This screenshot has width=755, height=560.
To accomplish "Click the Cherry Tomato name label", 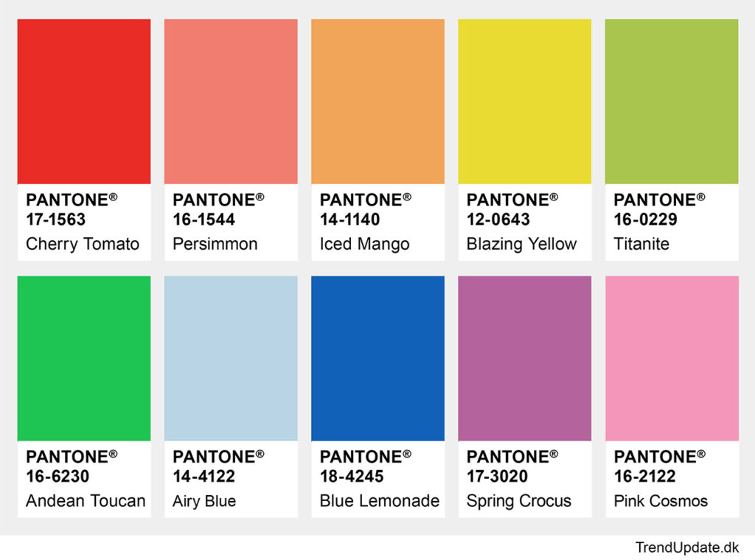I will [83, 244].
